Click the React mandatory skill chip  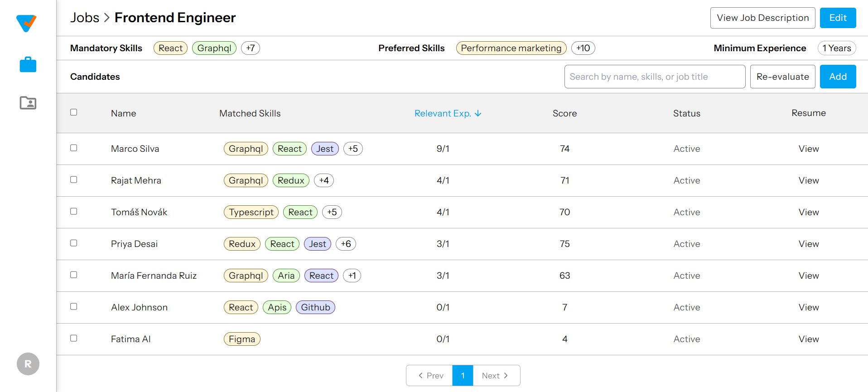pos(170,48)
